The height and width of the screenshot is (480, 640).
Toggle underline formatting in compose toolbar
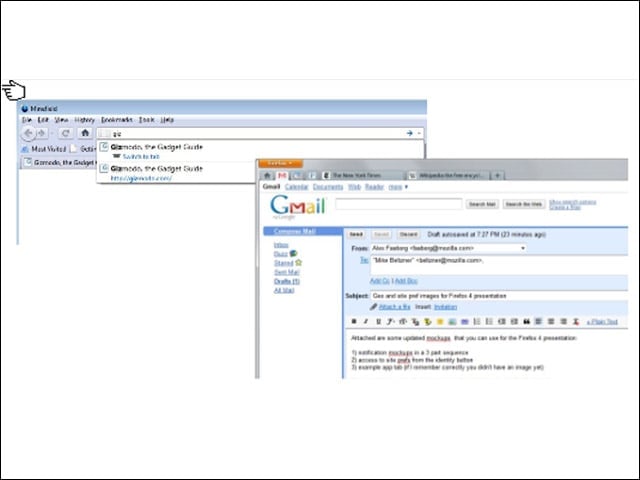(378, 322)
